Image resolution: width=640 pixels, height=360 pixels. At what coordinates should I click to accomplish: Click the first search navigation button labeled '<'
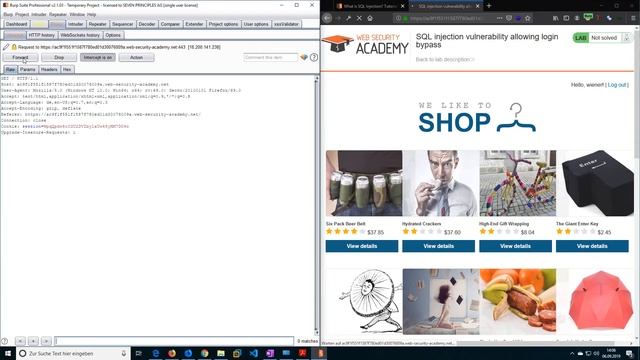[x=20, y=341]
